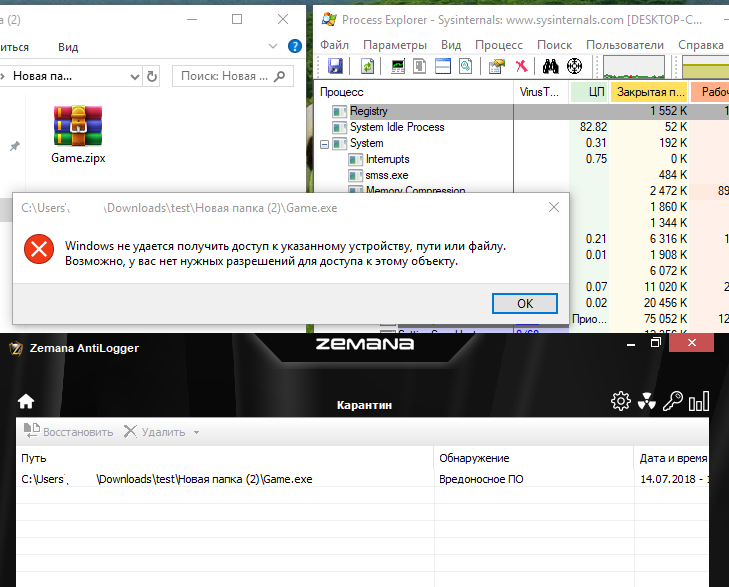Open Zemana settings gear icon
This screenshot has width=729, height=587.
pos(621,401)
